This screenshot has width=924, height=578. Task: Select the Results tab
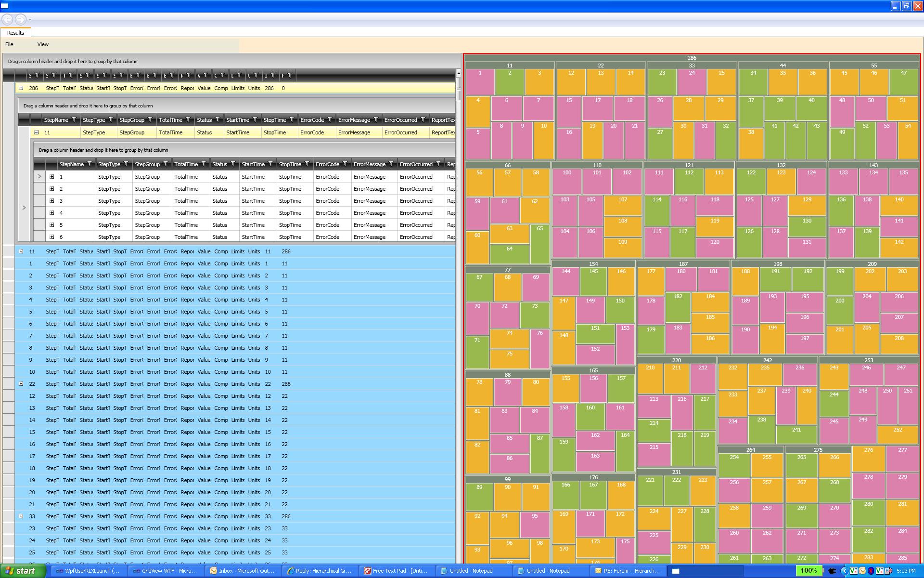coord(15,33)
